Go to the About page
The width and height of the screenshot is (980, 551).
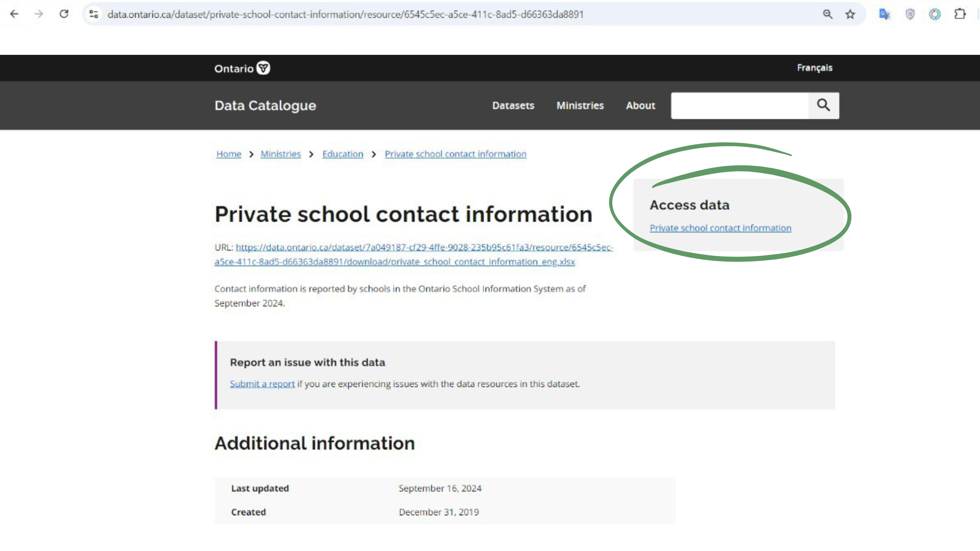pyautogui.click(x=640, y=105)
